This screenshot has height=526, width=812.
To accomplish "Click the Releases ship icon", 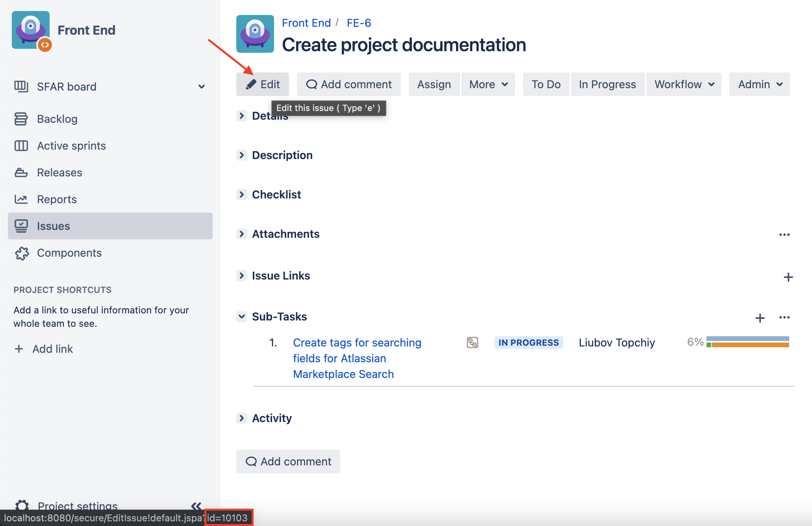I will (21, 172).
